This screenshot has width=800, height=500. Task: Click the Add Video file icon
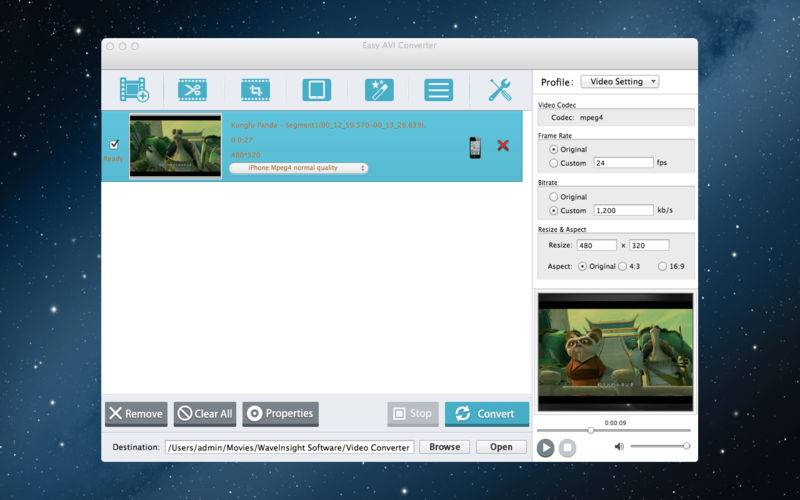[134, 90]
